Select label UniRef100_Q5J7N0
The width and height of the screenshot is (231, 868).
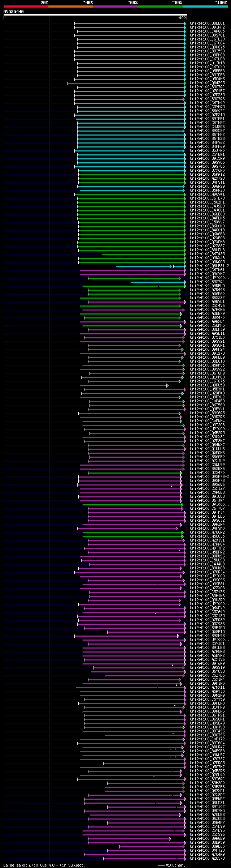pos(207,151)
